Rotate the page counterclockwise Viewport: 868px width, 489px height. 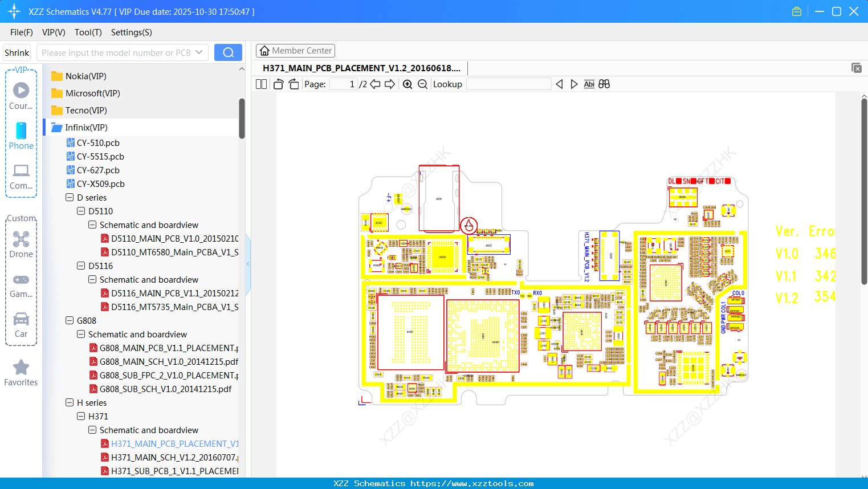pyautogui.click(x=278, y=84)
